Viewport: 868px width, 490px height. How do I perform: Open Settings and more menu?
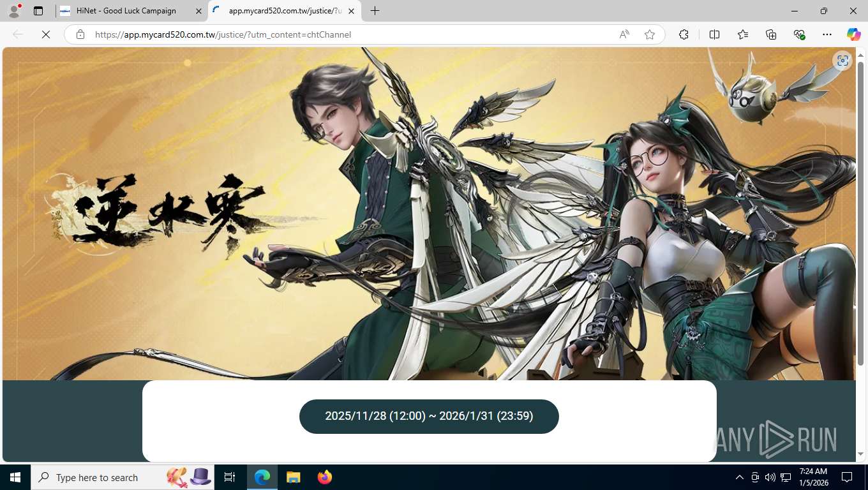coord(827,34)
